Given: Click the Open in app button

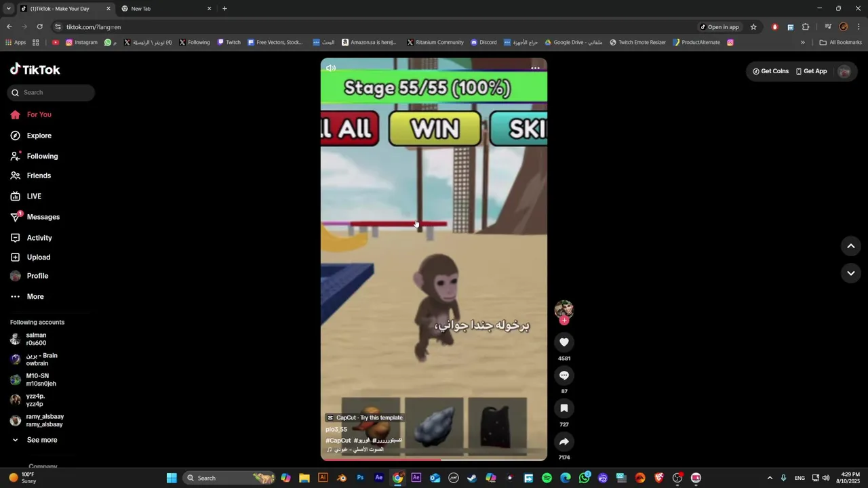Looking at the screenshot, I should (719, 27).
